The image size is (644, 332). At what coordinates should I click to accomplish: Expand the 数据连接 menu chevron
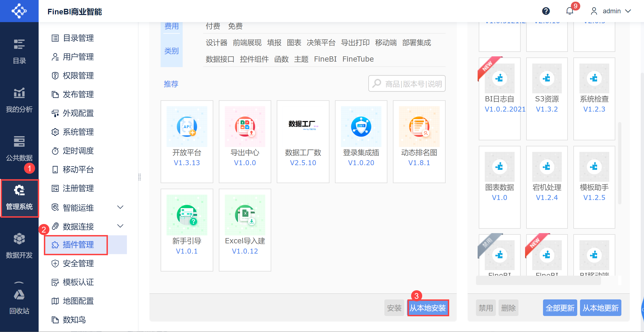(120, 226)
